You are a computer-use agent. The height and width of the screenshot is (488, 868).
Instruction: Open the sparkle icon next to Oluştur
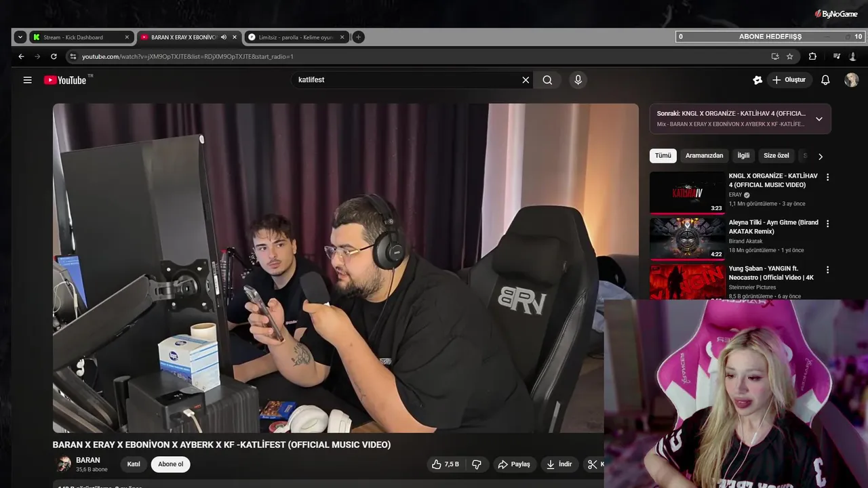click(x=757, y=80)
